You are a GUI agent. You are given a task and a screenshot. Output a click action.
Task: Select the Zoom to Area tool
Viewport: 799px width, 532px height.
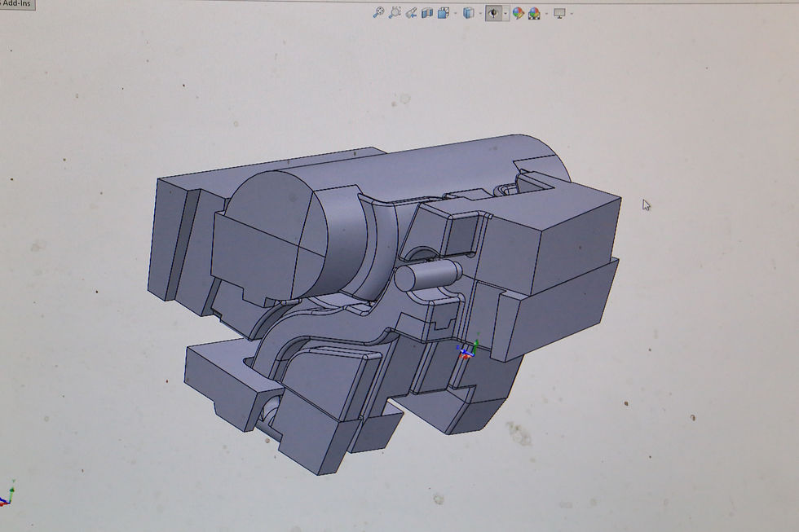click(395, 13)
